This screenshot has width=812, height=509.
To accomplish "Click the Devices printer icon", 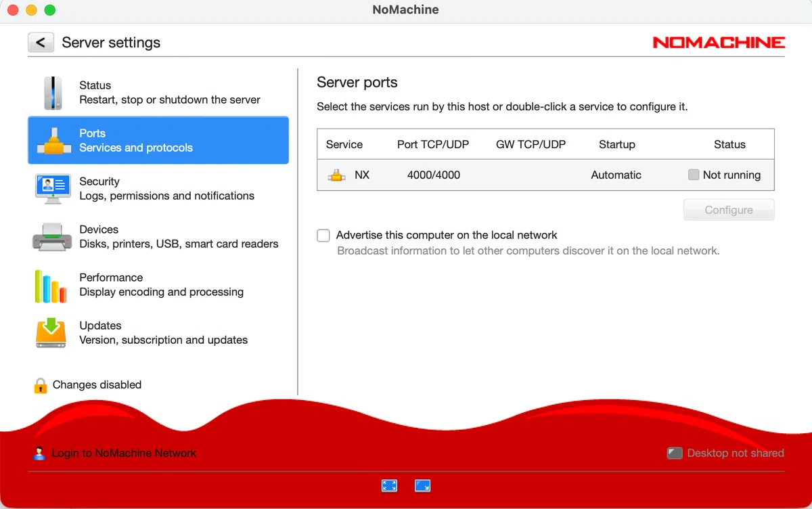I will (51, 237).
